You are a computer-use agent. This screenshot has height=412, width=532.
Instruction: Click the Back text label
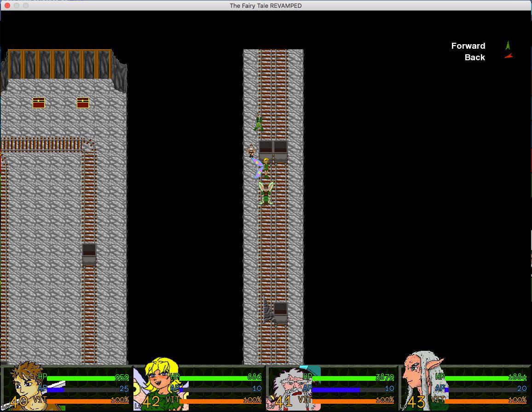point(474,57)
